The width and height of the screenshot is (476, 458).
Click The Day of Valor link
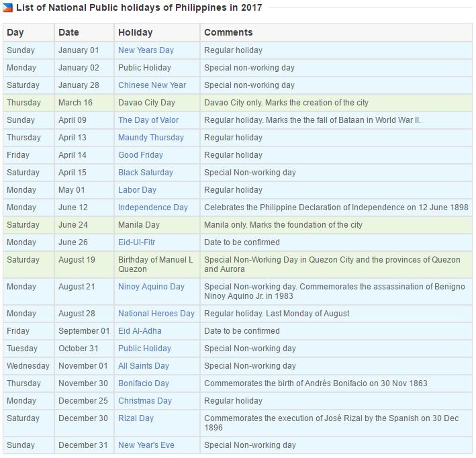click(148, 120)
